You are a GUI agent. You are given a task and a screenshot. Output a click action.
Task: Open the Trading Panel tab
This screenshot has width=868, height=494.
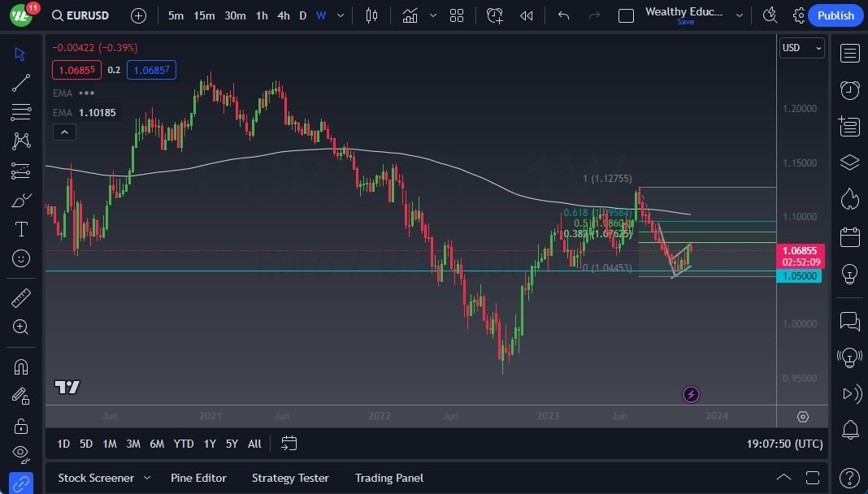(388, 478)
